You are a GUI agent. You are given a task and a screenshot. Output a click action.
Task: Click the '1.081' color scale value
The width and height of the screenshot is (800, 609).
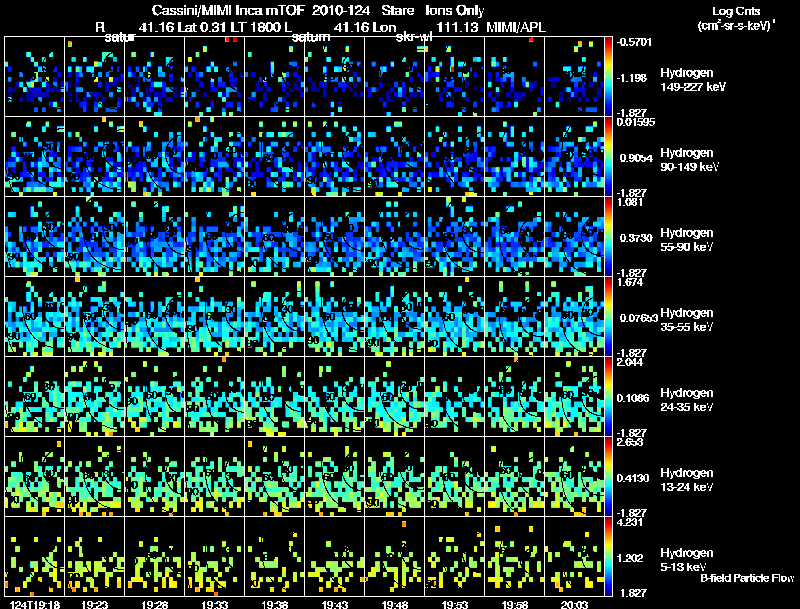click(630, 202)
